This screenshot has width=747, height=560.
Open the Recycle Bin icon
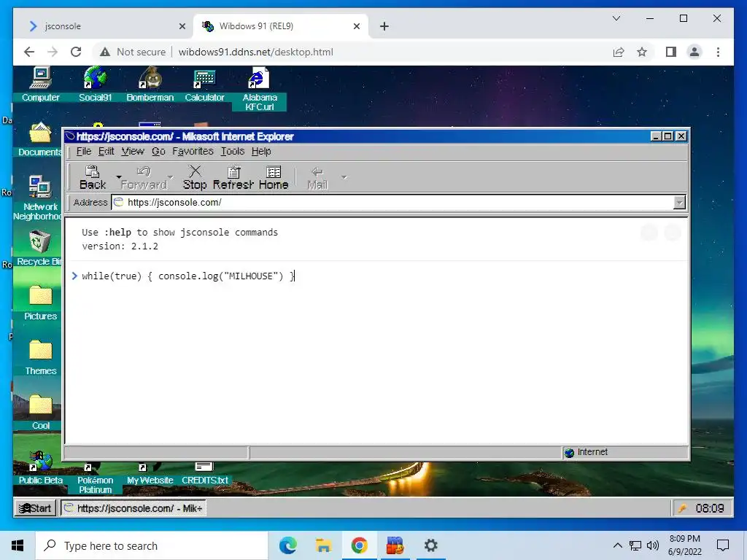(39, 248)
